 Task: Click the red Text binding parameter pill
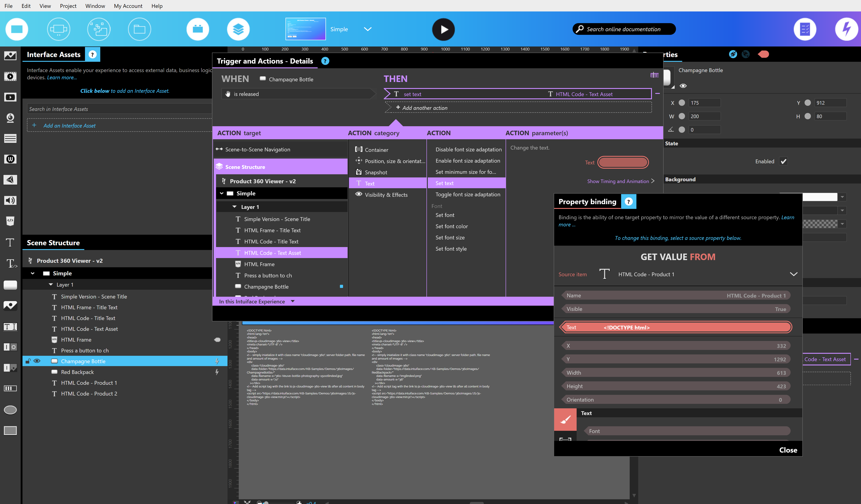623,162
